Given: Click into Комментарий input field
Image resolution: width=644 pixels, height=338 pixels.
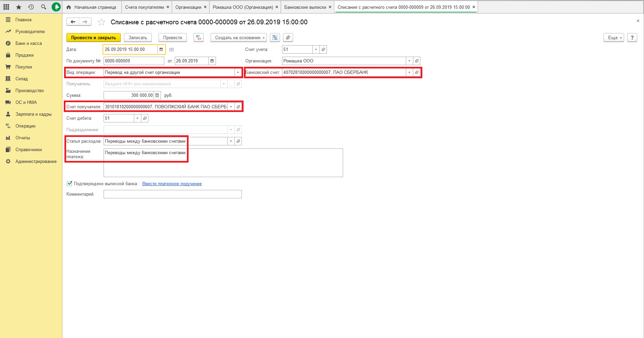Looking at the screenshot, I should [173, 194].
